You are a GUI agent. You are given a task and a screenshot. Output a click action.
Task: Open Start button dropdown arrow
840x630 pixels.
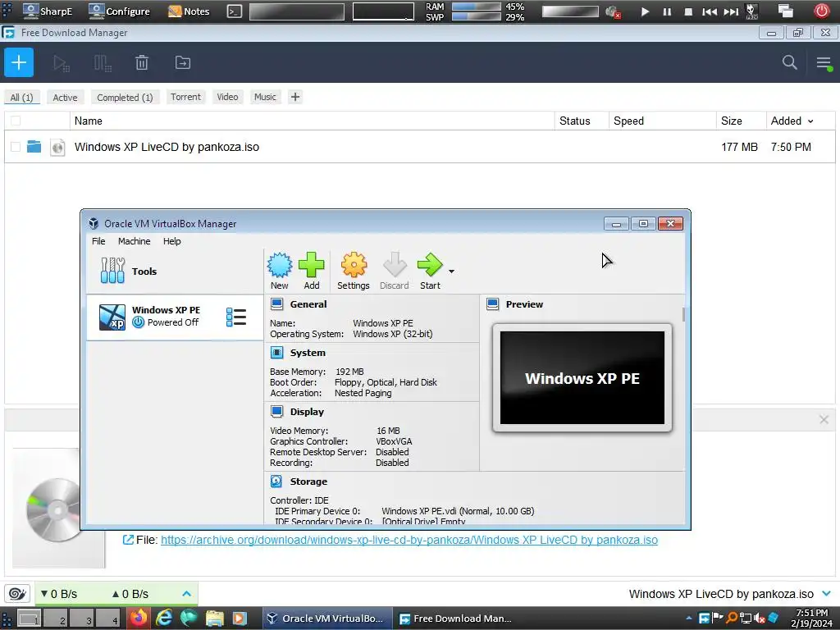click(x=452, y=272)
